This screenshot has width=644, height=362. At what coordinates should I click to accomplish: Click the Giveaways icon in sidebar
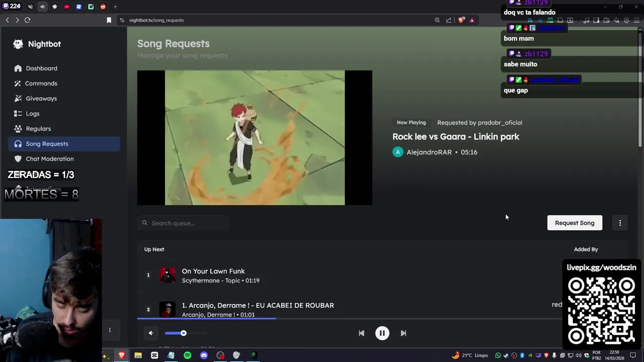pyautogui.click(x=18, y=99)
